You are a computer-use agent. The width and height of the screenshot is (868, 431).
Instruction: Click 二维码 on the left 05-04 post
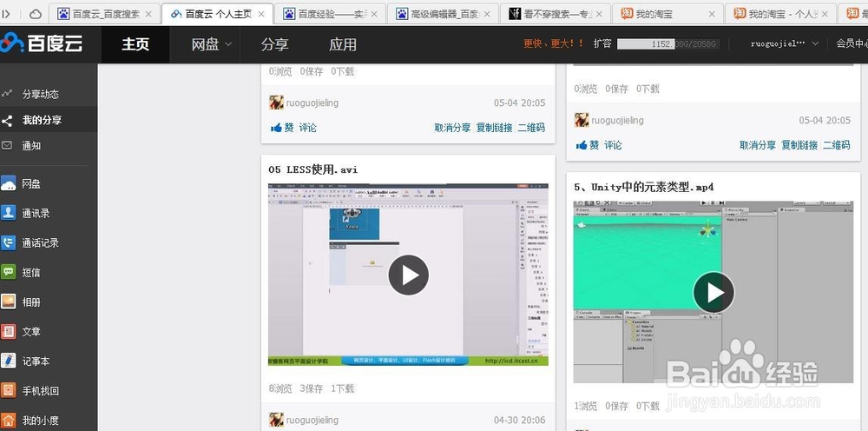point(531,128)
